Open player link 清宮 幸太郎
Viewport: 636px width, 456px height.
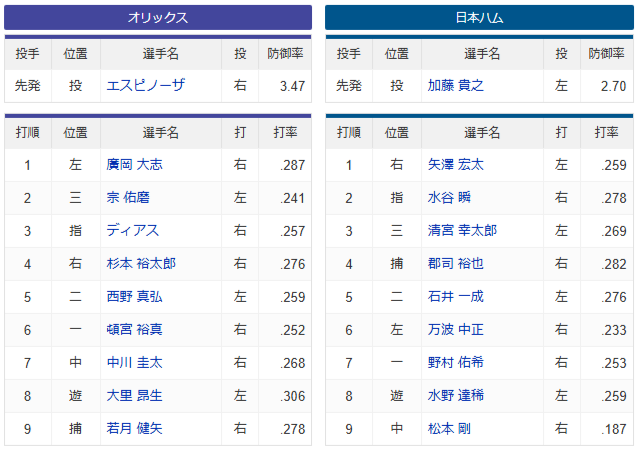click(x=462, y=230)
